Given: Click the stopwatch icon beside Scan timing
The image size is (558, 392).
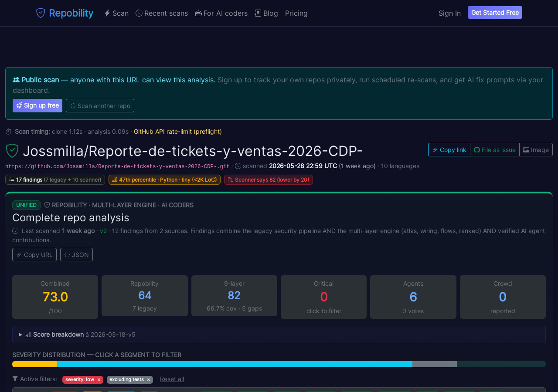Looking at the screenshot, I should tap(8, 132).
